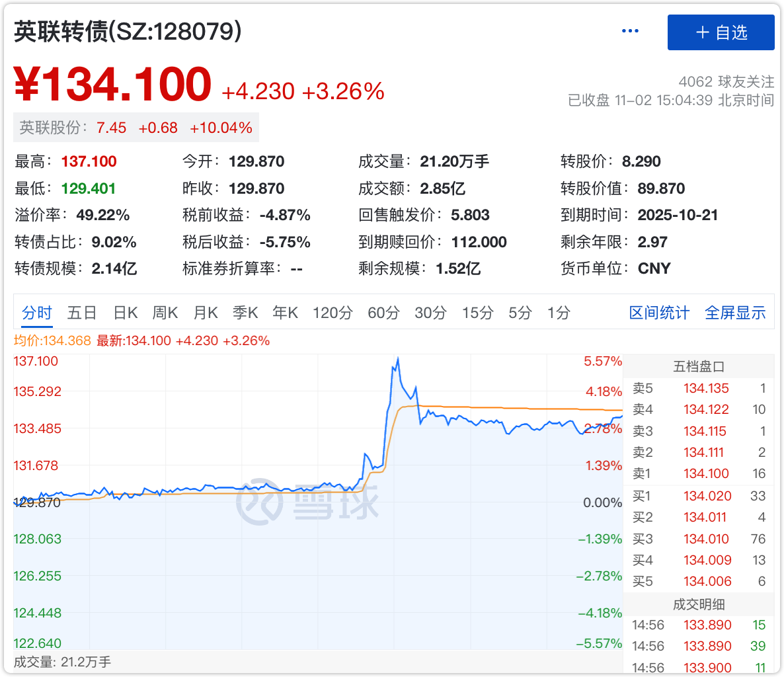Switch to 季K chart view
Viewport: 784px width, 677px height.
point(245,313)
